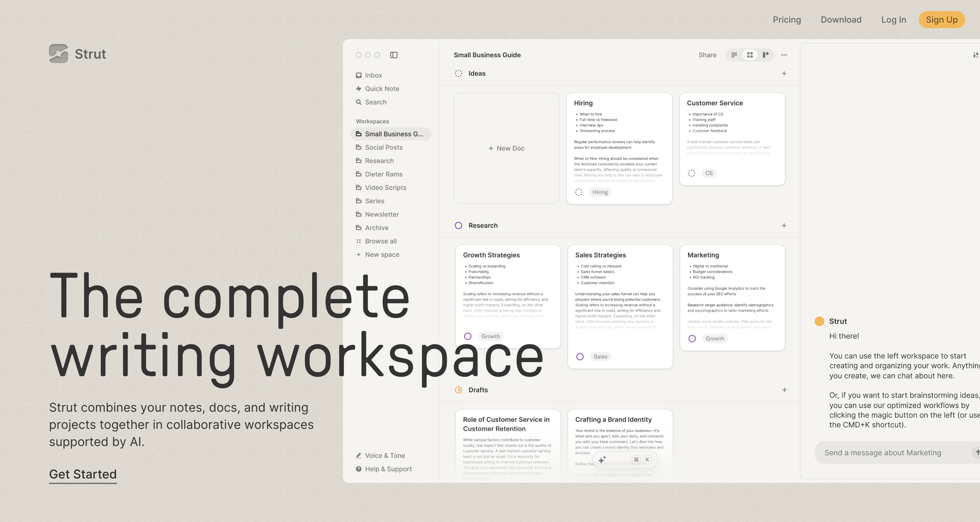The width and height of the screenshot is (980, 522).
Task: Open the Hiring document card
Action: point(619,148)
